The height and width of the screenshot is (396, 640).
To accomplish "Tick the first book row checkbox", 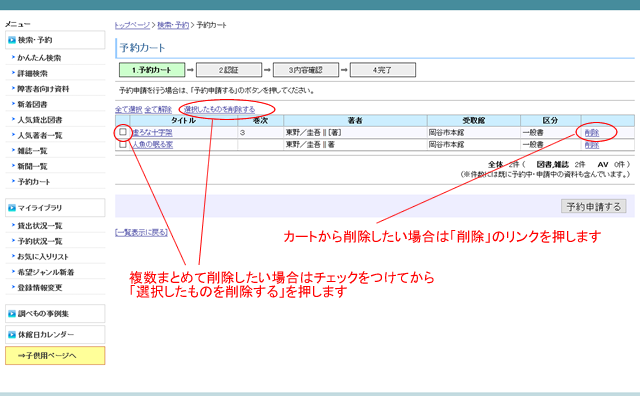I will [x=123, y=132].
